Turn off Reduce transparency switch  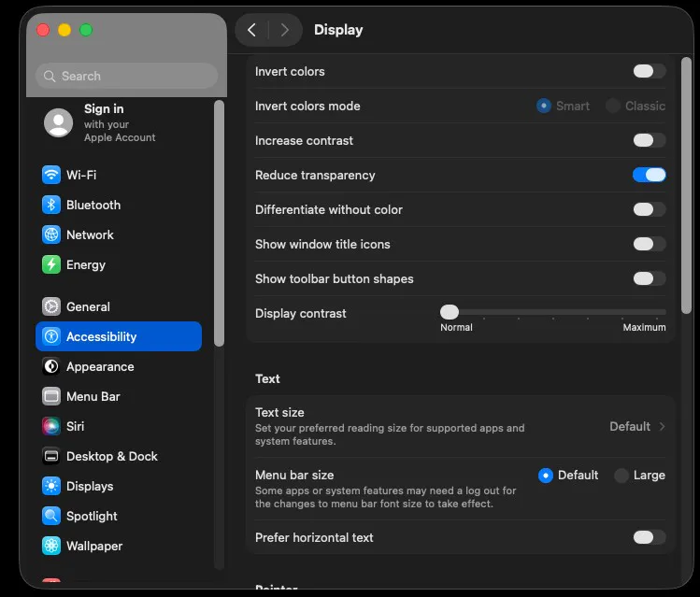649,175
